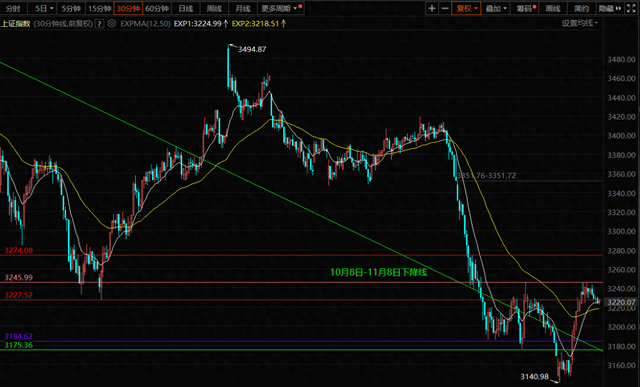The height and width of the screenshot is (387, 640).
Task: Select the purple 3184.62 horizontal line
Action: [x=301, y=341]
